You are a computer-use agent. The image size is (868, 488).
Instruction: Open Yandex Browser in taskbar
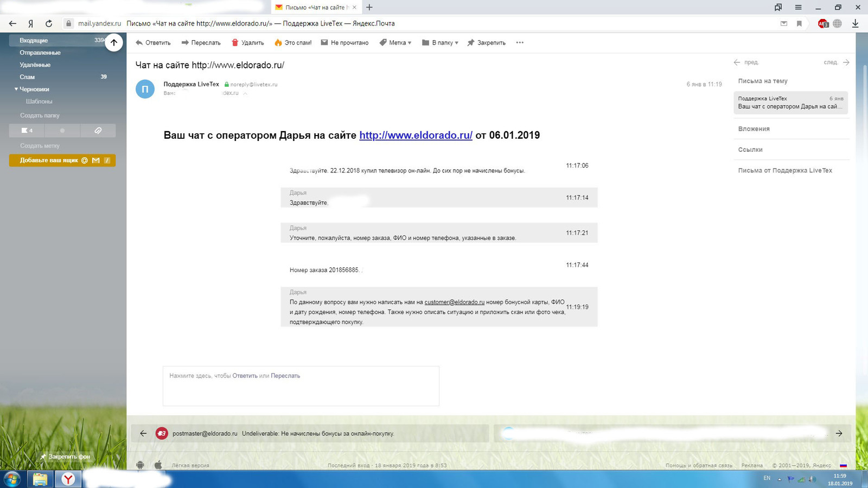pyautogui.click(x=68, y=479)
